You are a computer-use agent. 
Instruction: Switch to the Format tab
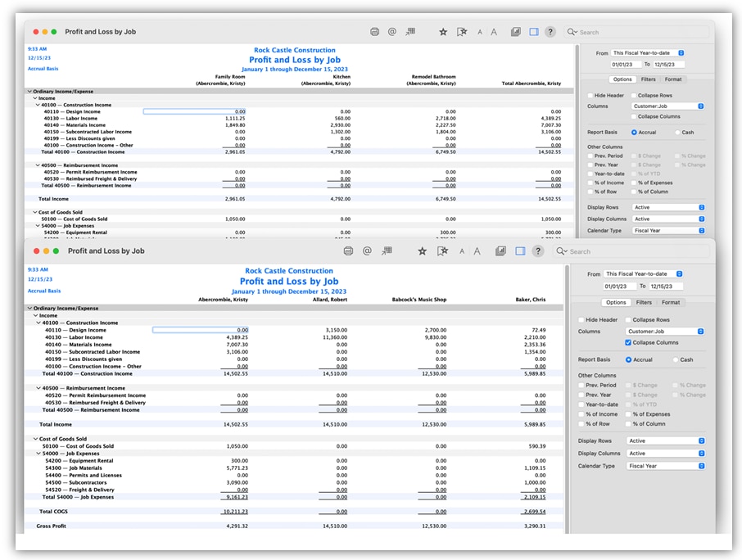tap(672, 302)
